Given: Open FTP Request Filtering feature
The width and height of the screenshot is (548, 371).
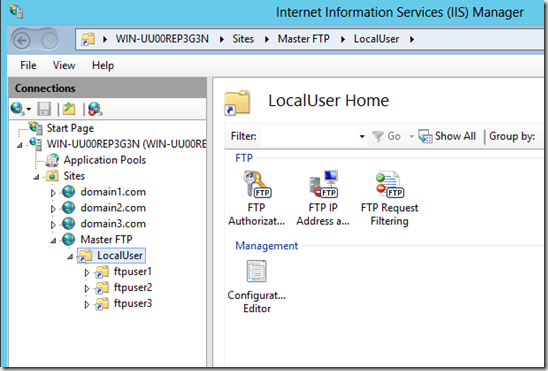Looking at the screenshot, I should (x=389, y=198).
